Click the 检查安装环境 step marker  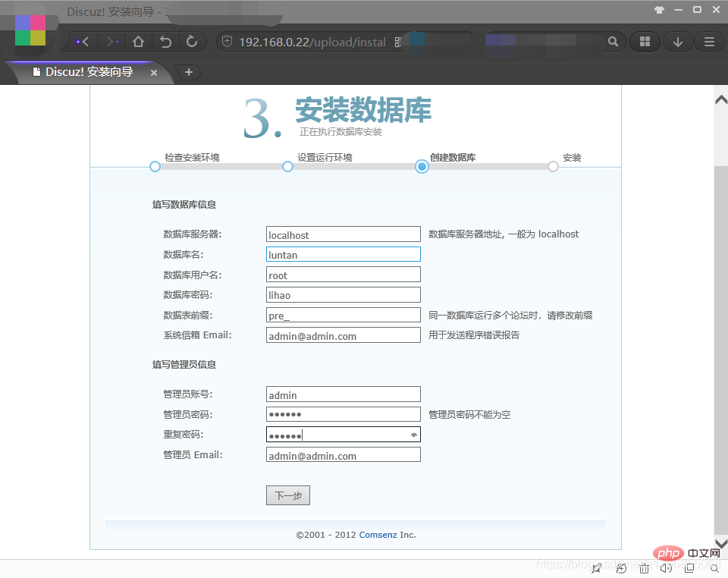155,166
